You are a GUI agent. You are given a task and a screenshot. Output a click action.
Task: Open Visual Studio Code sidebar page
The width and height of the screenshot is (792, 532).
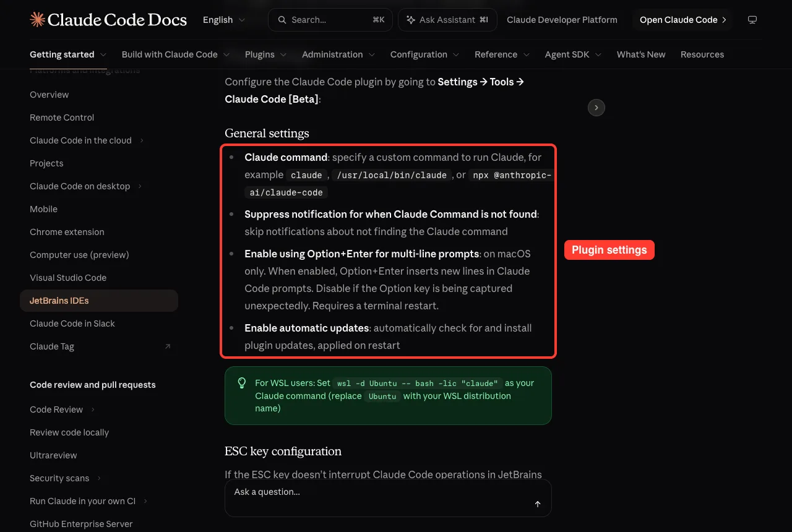coord(99,278)
